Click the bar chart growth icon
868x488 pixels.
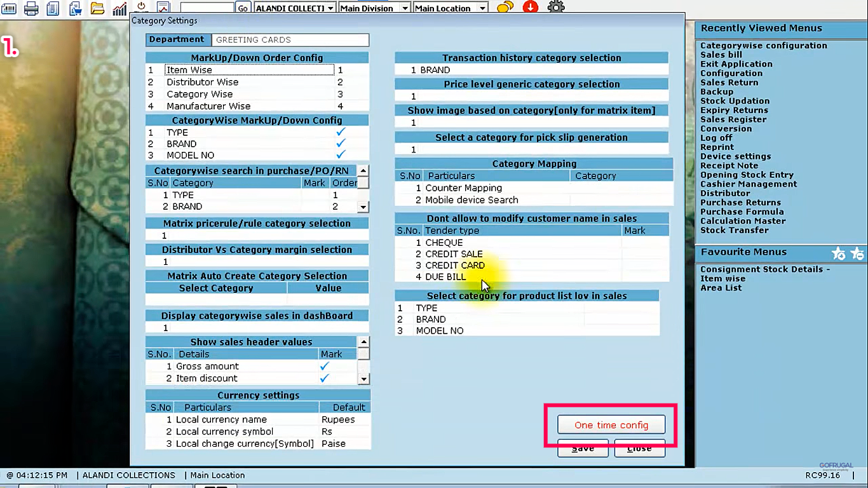119,8
